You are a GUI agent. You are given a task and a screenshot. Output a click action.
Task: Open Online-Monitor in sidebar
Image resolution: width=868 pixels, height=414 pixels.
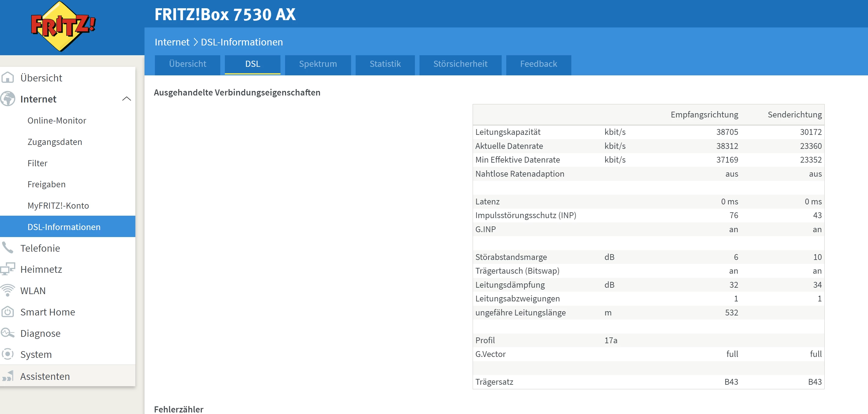coord(57,120)
